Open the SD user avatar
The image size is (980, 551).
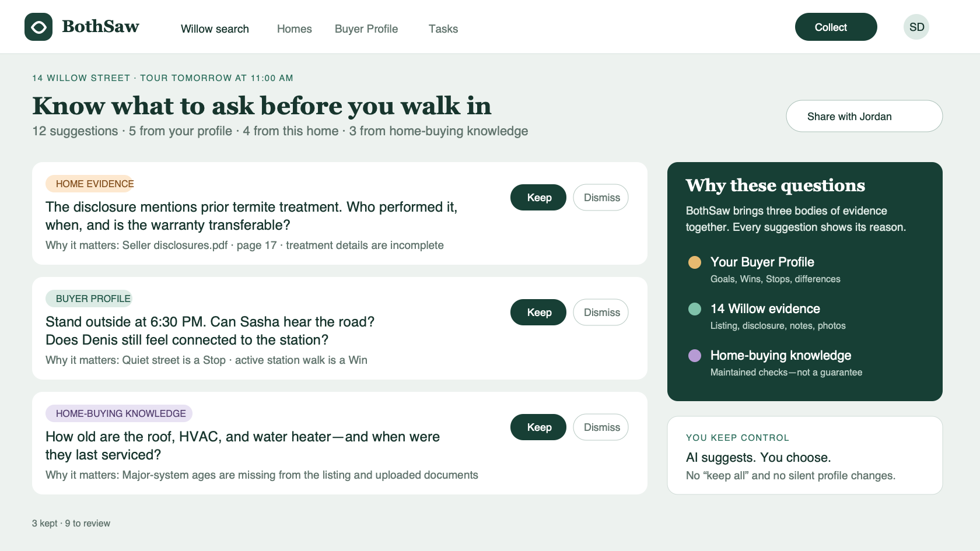[x=916, y=27]
